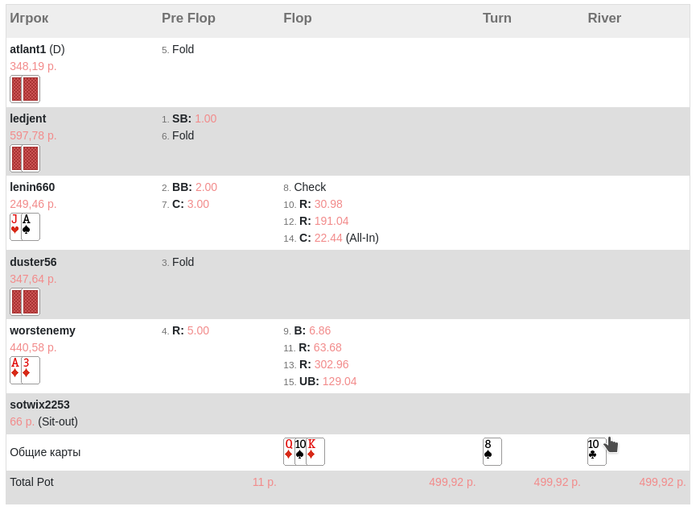The height and width of the screenshot is (523, 700).
Task: Click the Flop column header
Action: 297,18
